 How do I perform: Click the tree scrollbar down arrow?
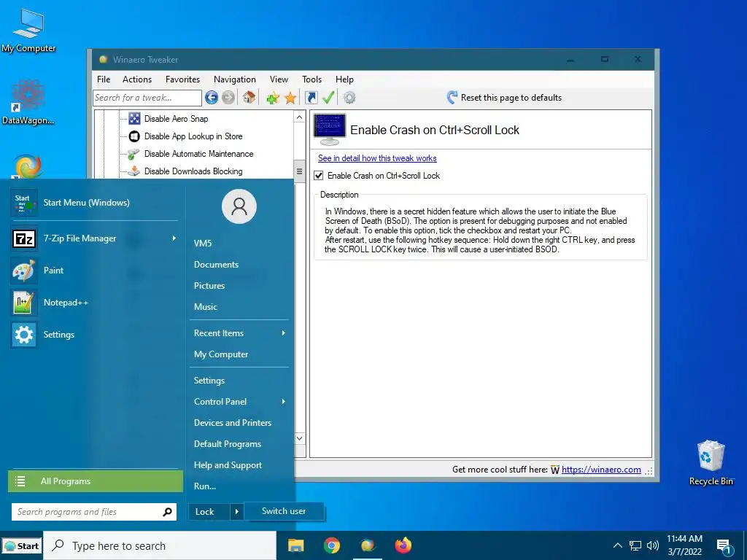tap(299, 438)
